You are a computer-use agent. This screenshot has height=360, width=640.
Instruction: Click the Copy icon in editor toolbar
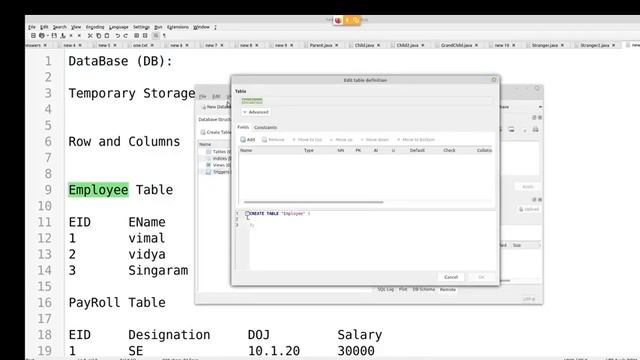[x=98, y=36]
